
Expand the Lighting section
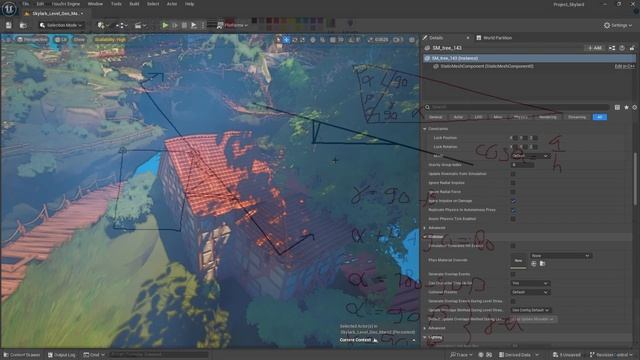[425, 338]
